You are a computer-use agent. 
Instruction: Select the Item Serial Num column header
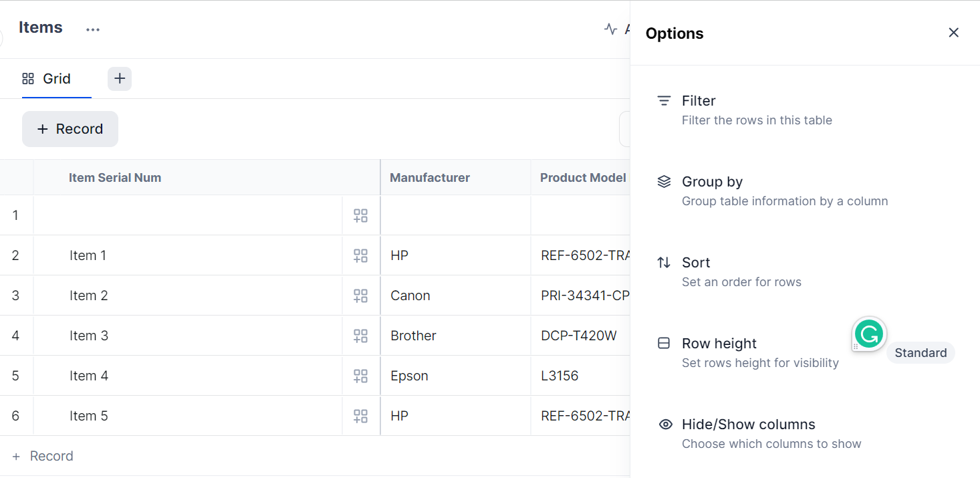pyautogui.click(x=115, y=178)
